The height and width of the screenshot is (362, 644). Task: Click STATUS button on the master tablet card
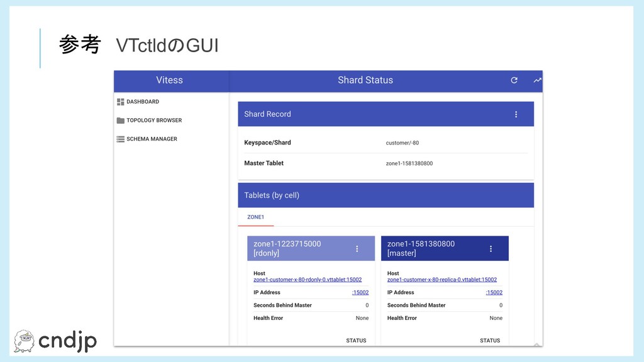[490, 341]
